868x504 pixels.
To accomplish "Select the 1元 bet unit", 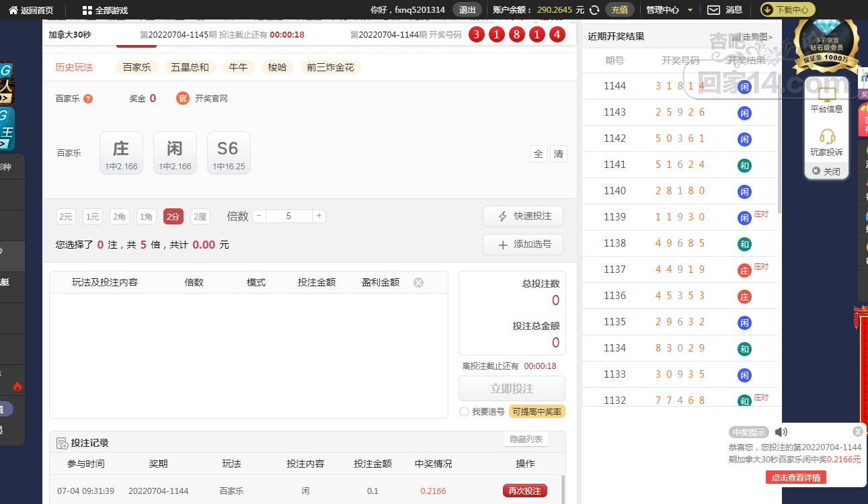I will (x=93, y=216).
